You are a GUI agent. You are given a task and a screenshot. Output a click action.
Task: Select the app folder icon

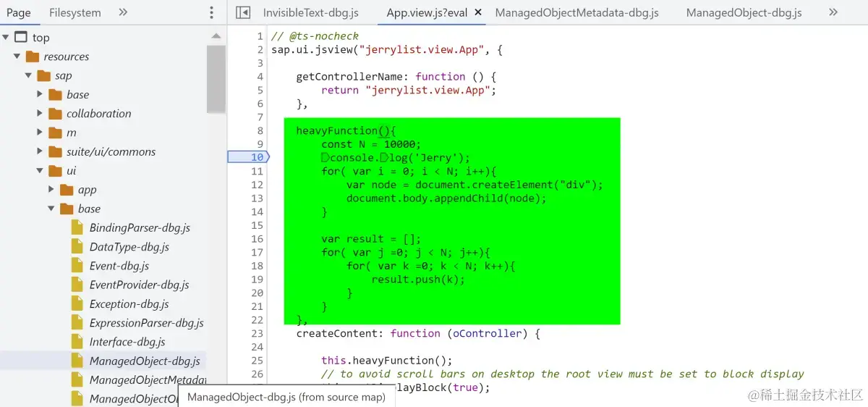coord(67,190)
